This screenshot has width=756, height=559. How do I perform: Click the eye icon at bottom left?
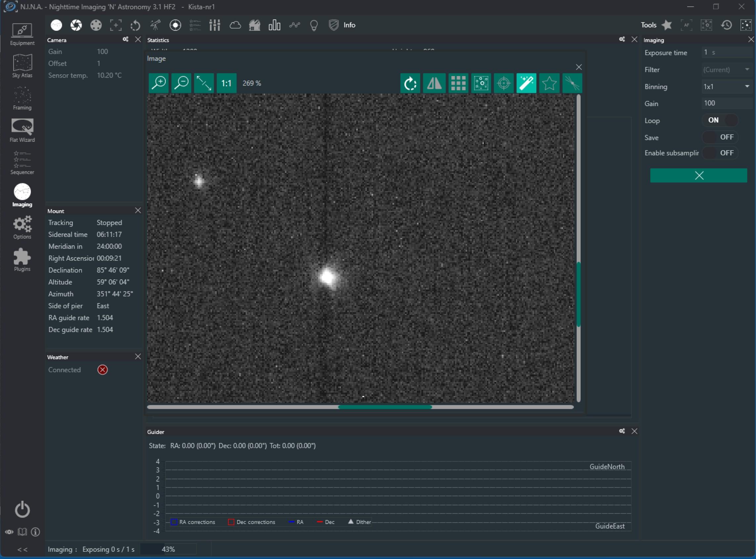point(9,532)
